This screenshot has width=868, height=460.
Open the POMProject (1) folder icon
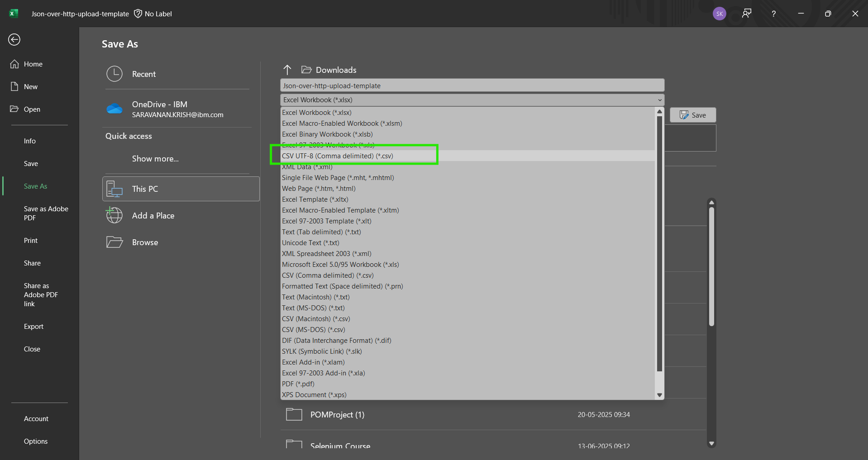[x=294, y=414]
